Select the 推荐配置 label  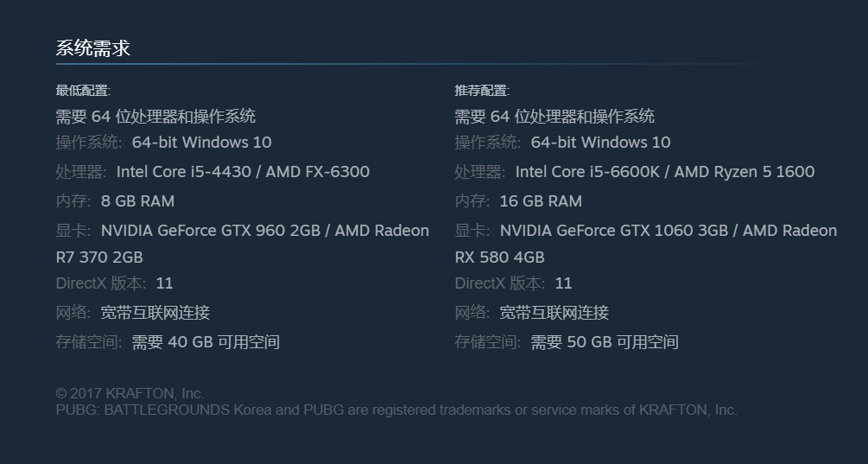click(x=482, y=90)
